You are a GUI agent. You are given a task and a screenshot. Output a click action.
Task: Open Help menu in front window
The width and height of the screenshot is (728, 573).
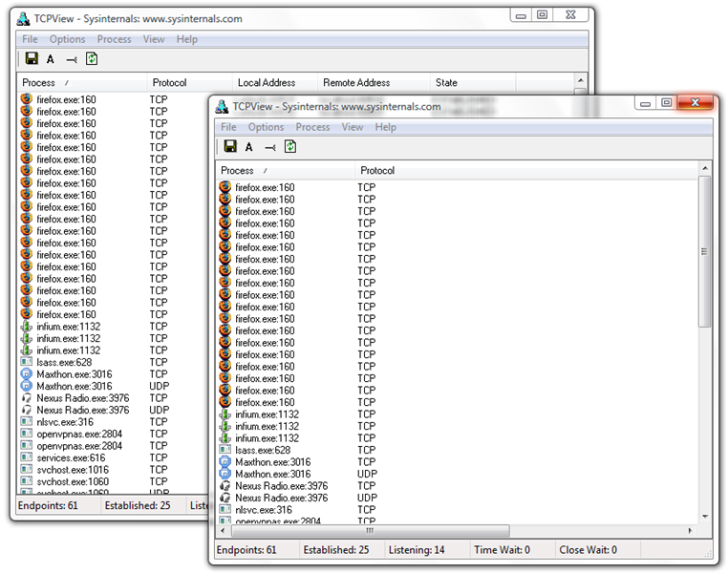tap(386, 127)
